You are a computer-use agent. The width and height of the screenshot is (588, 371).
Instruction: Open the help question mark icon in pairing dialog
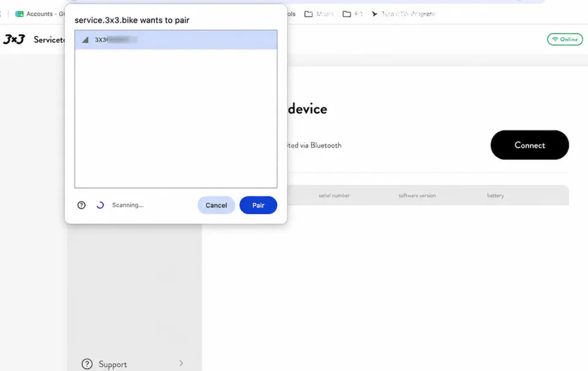coord(81,205)
